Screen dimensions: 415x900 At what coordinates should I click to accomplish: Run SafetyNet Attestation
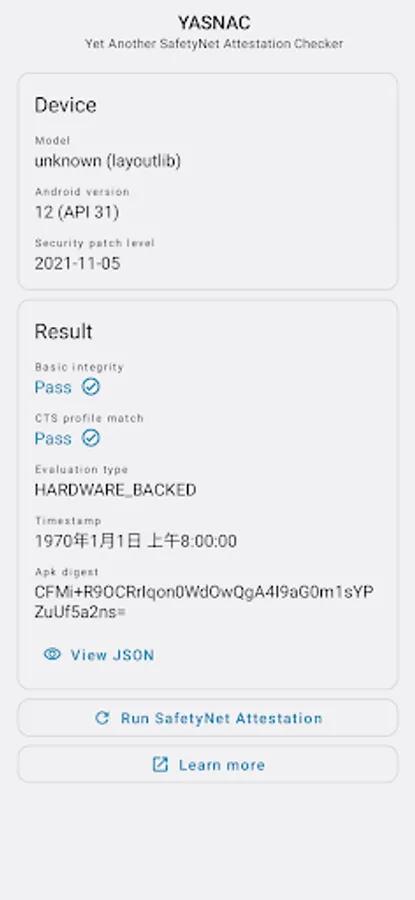207,717
